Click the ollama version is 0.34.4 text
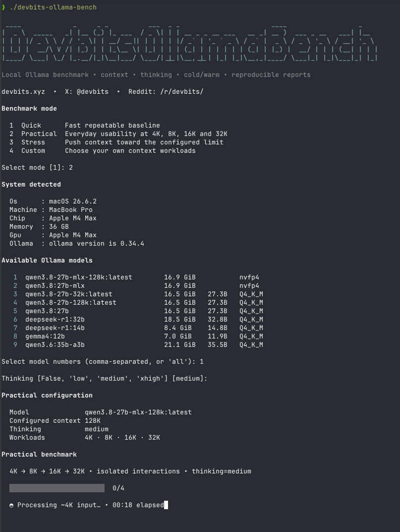The width and height of the screenshot is (400, 532). (x=97, y=244)
